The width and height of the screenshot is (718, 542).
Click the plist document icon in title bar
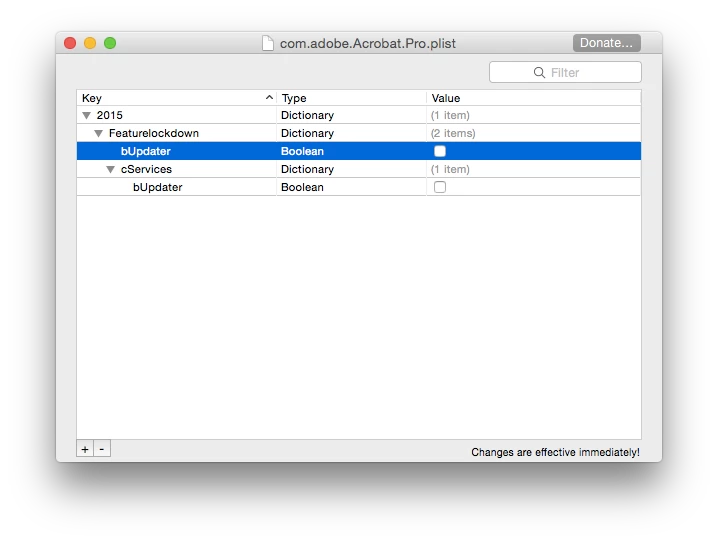(x=268, y=43)
